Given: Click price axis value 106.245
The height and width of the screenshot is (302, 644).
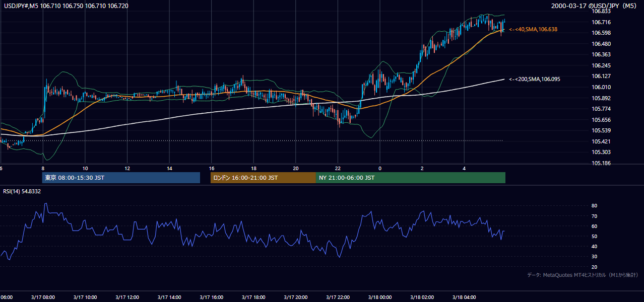Looking at the screenshot, I should (601, 65).
